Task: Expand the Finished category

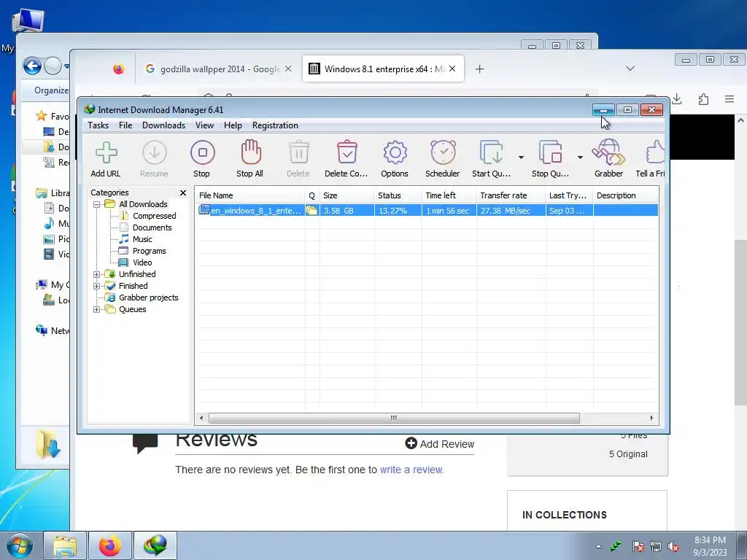Action: click(97, 286)
